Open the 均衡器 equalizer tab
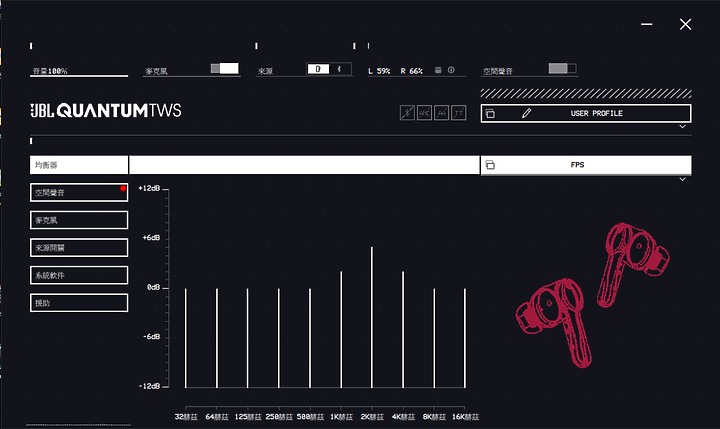This screenshot has width=720, height=429. (x=79, y=165)
